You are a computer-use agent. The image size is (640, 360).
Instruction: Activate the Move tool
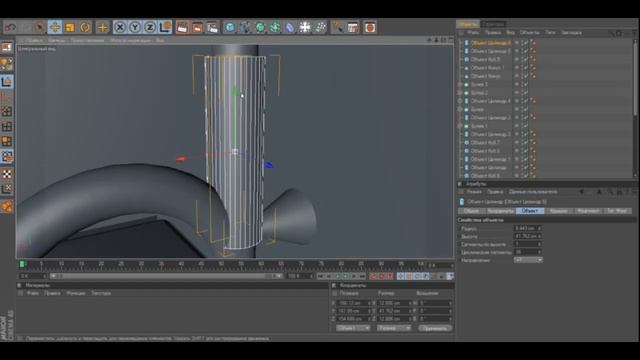coord(55,27)
